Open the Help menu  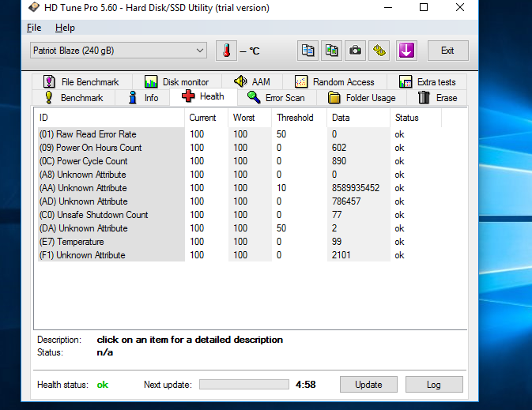pos(65,28)
